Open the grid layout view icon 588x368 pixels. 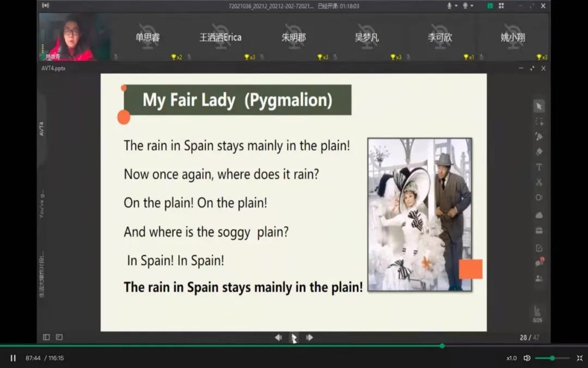coord(501,5)
